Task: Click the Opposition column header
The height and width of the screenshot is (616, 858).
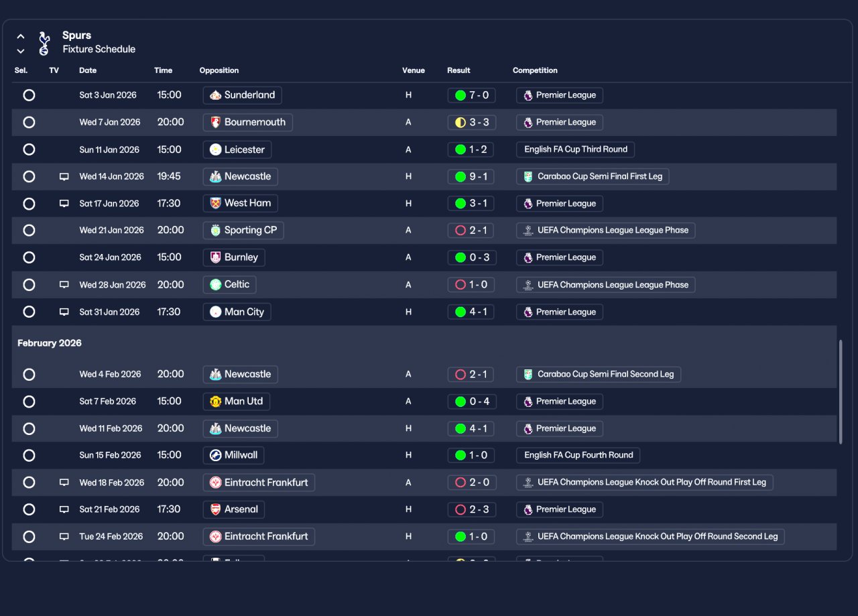Action: pyautogui.click(x=219, y=70)
